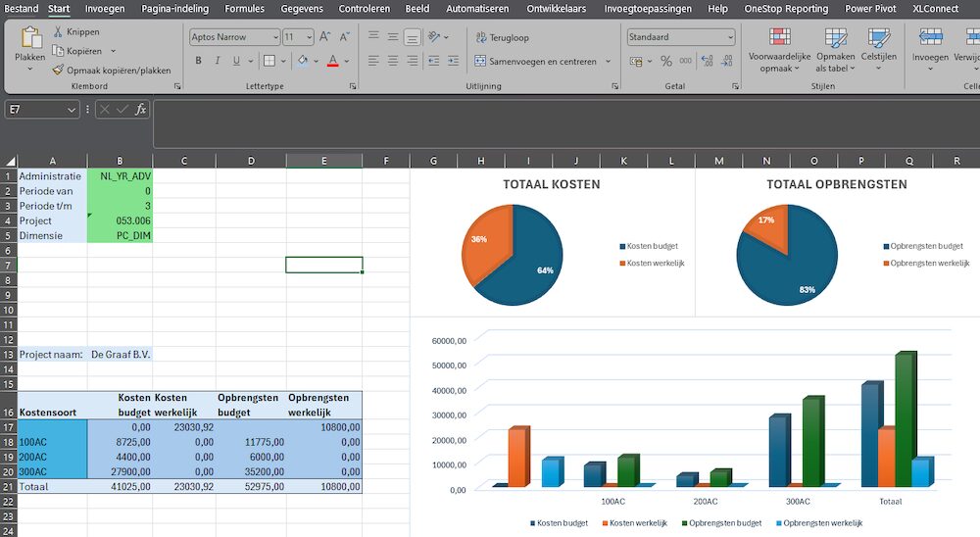The height and width of the screenshot is (537, 980).
Task: Click Kopiëren in the clipboard group
Action: [x=83, y=51]
